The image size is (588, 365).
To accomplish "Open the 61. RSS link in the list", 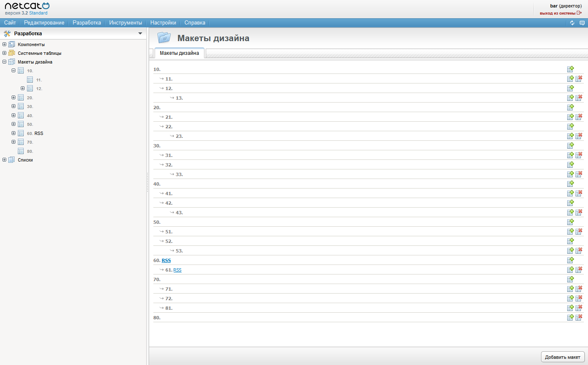I will point(177,270).
